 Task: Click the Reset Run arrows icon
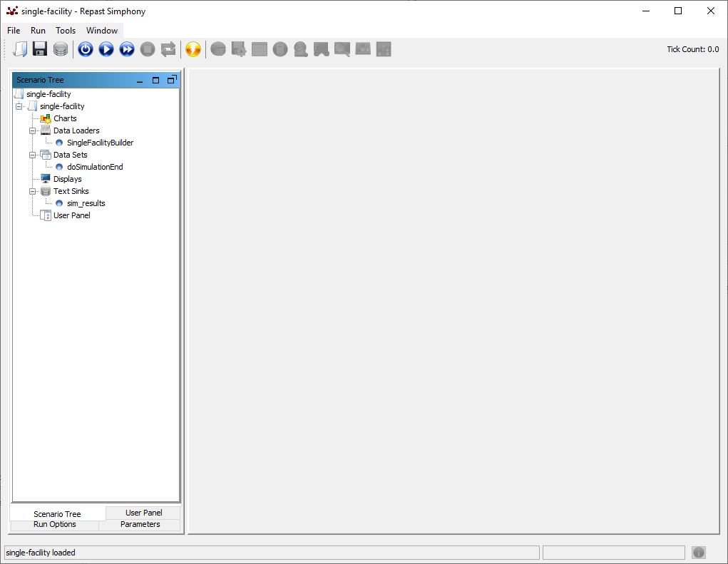tap(168, 49)
